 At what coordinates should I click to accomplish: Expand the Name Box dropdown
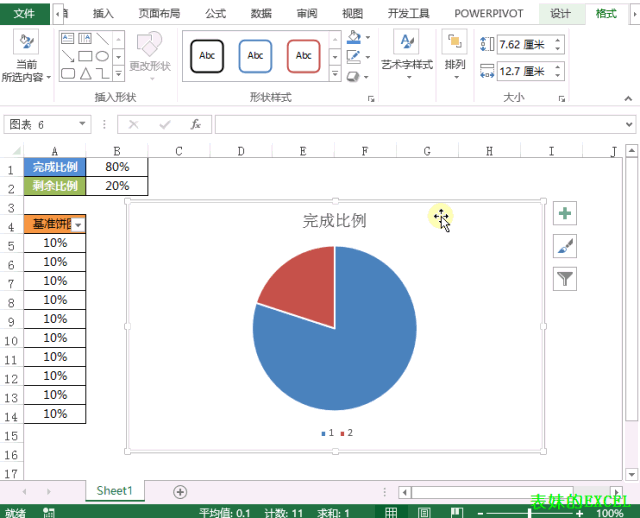pos(82,124)
